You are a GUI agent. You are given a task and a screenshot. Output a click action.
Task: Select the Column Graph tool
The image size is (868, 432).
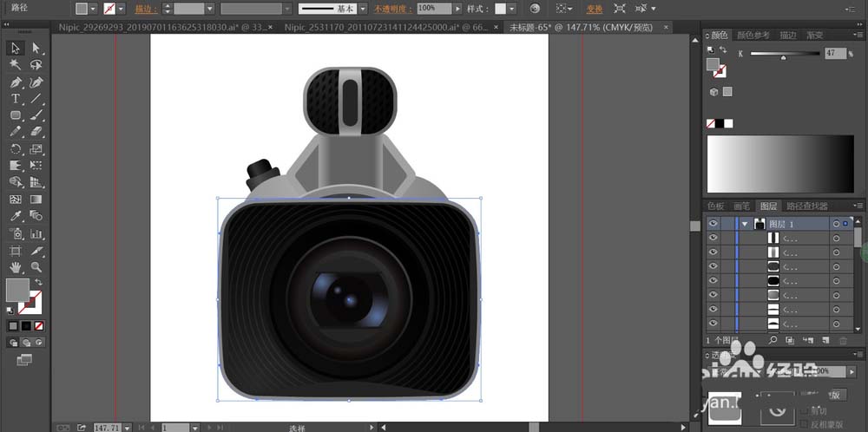tap(36, 233)
